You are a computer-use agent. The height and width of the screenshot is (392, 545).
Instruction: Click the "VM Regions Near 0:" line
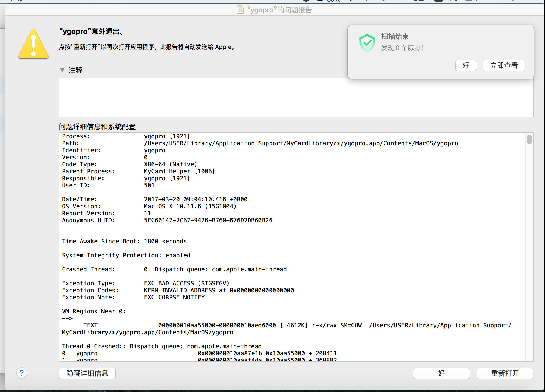pyautogui.click(x=94, y=311)
